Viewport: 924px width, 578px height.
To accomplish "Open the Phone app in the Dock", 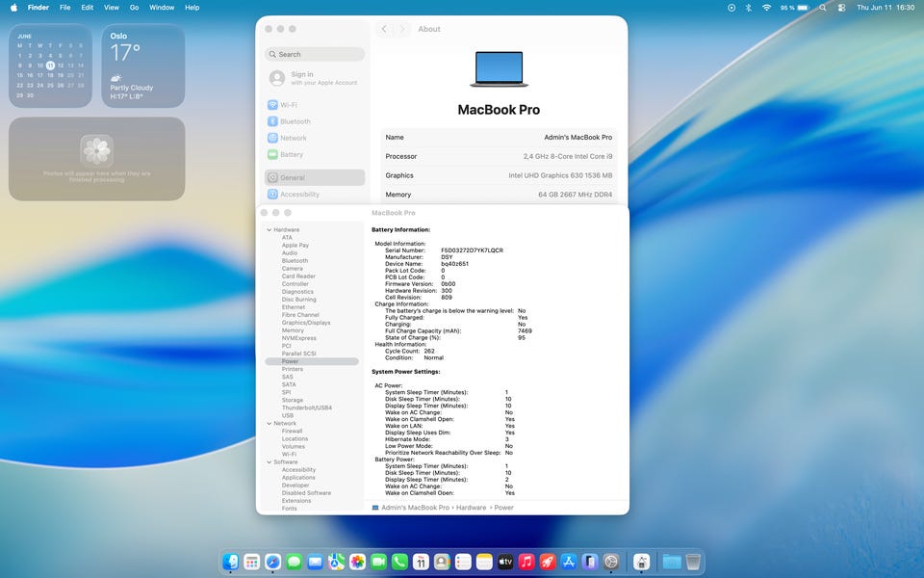I will pos(399,562).
